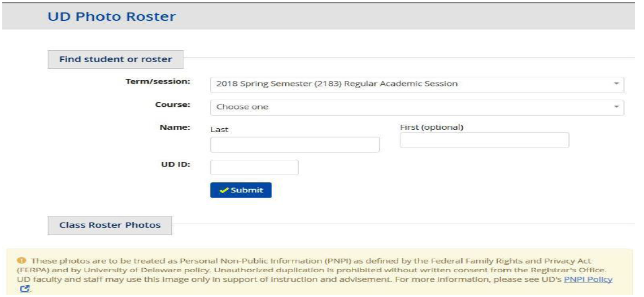Open the Term/session dropdown arrow
Viewport: 644px width, 297px height.
click(x=616, y=84)
